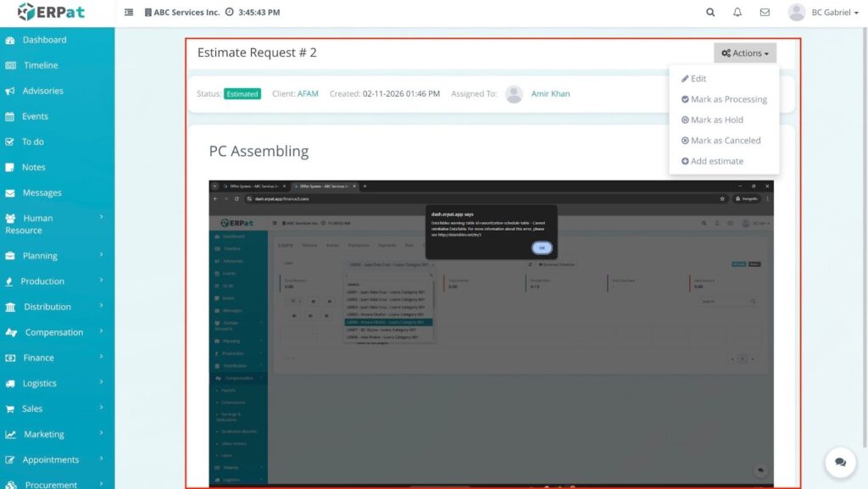868x489 pixels.
Task: Open the AFAM client link
Action: [308, 94]
